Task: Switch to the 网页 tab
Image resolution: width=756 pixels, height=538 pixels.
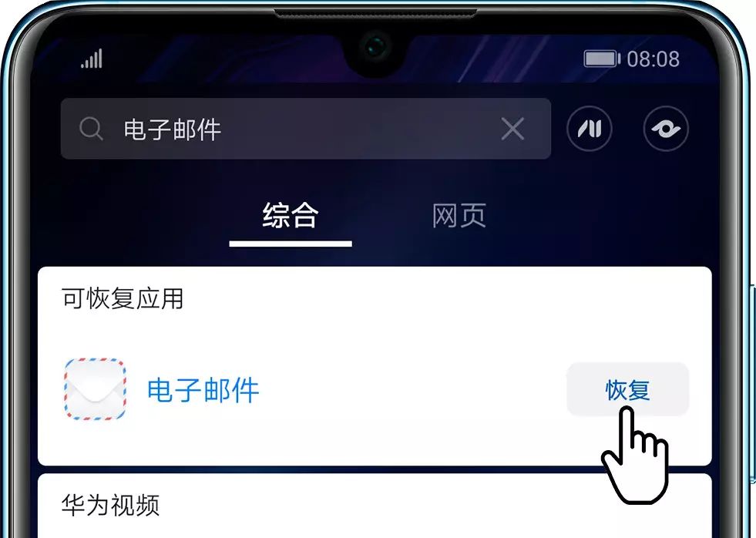Action: point(459,216)
